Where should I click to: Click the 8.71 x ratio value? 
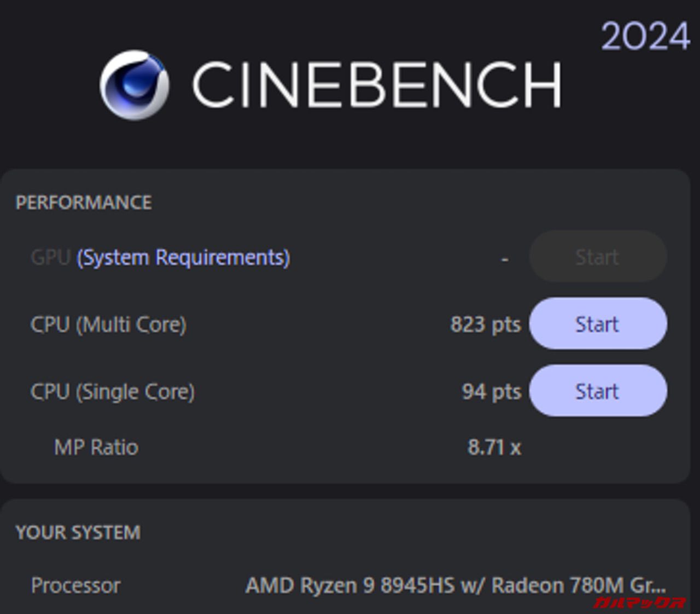click(x=494, y=448)
